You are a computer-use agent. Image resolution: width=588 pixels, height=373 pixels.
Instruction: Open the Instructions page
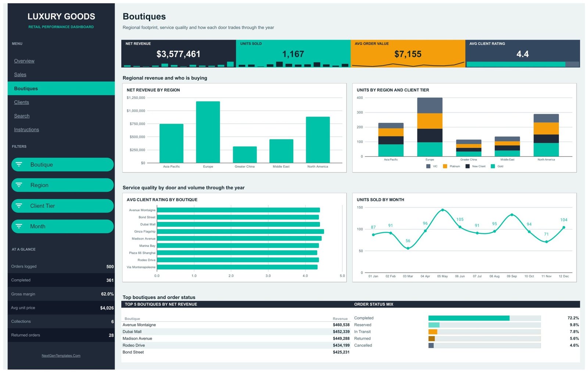click(26, 129)
